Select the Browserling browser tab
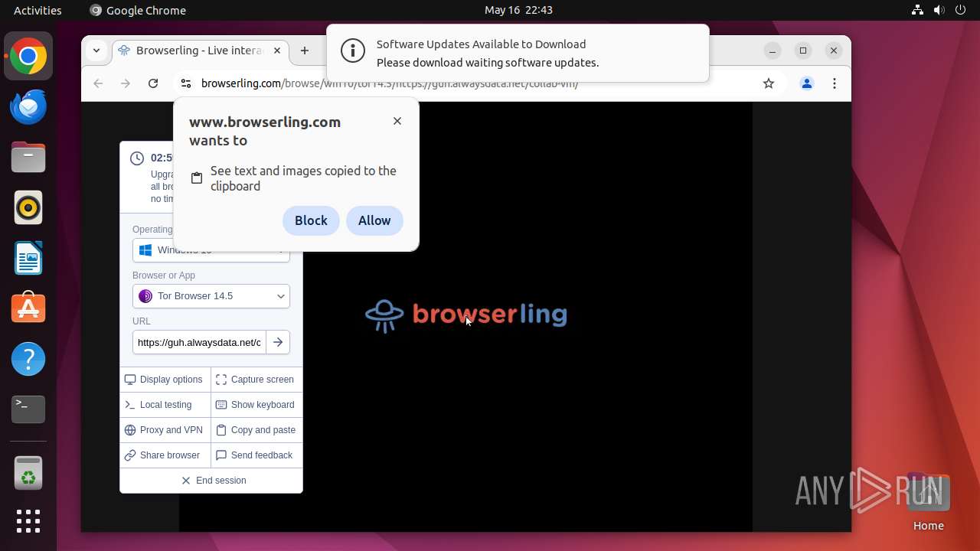 [201, 51]
